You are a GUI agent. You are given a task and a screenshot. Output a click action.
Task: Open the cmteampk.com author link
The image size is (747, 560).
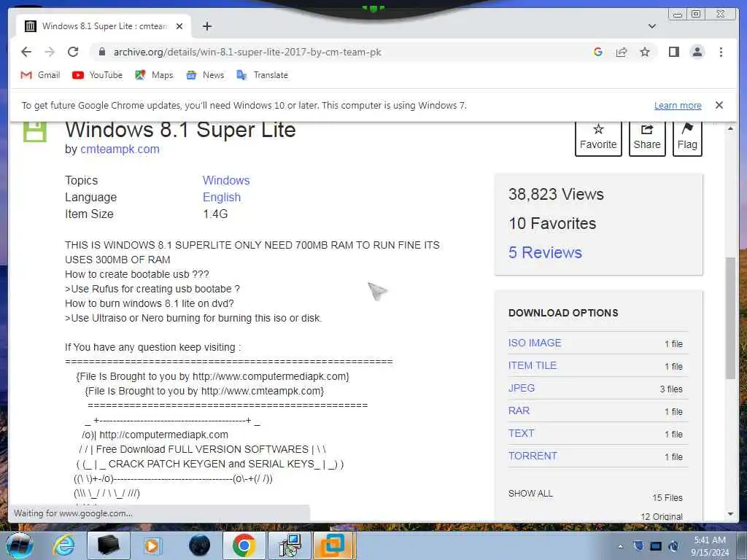click(x=120, y=149)
